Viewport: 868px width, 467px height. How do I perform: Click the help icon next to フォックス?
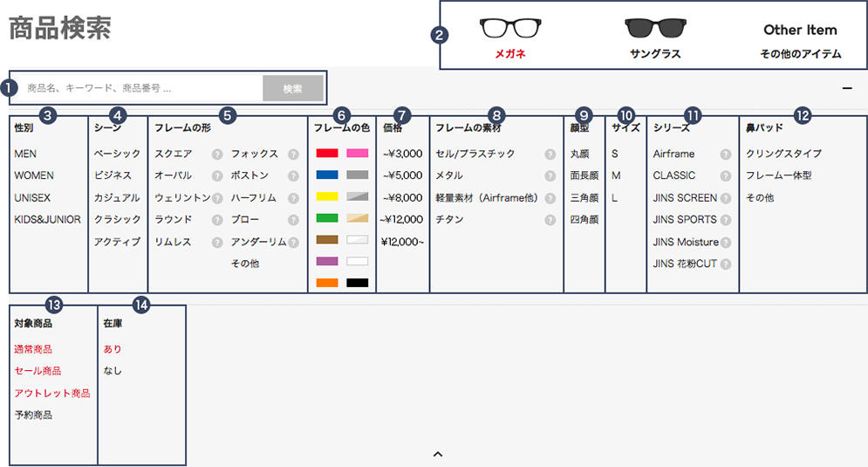(293, 154)
